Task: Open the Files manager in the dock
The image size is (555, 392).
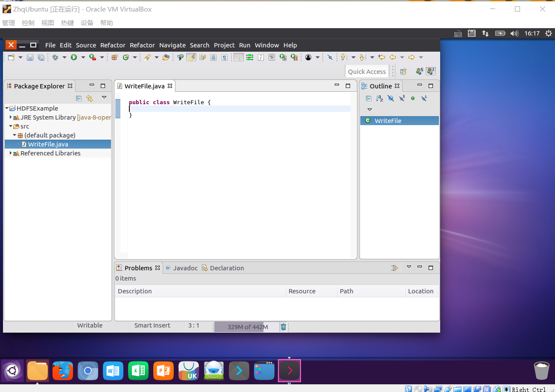Action: [x=38, y=371]
